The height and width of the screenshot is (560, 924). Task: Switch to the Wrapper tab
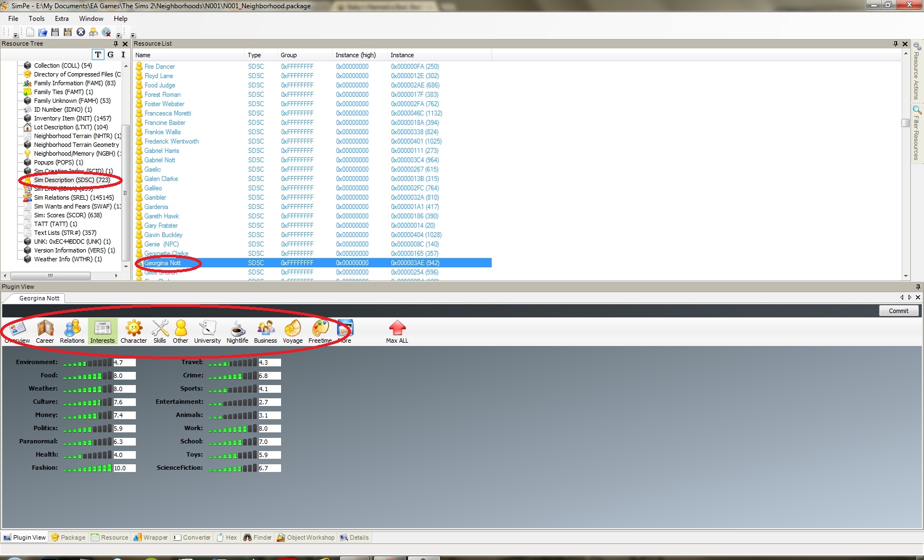pos(151,537)
